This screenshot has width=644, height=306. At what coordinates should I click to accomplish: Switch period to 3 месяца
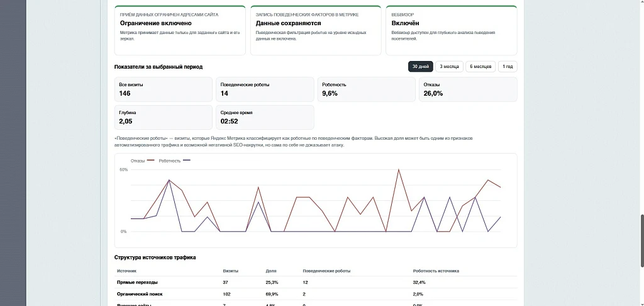click(449, 67)
